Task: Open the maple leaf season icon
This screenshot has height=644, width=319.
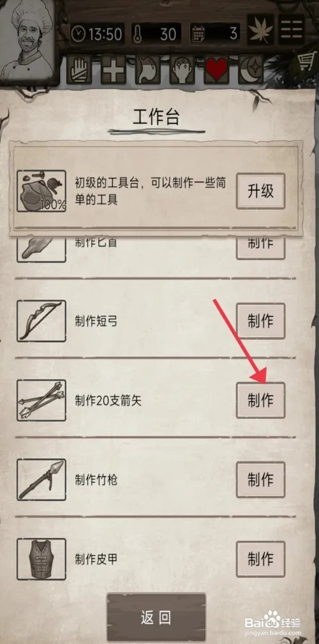Action: pyautogui.click(x=261, y=28)
